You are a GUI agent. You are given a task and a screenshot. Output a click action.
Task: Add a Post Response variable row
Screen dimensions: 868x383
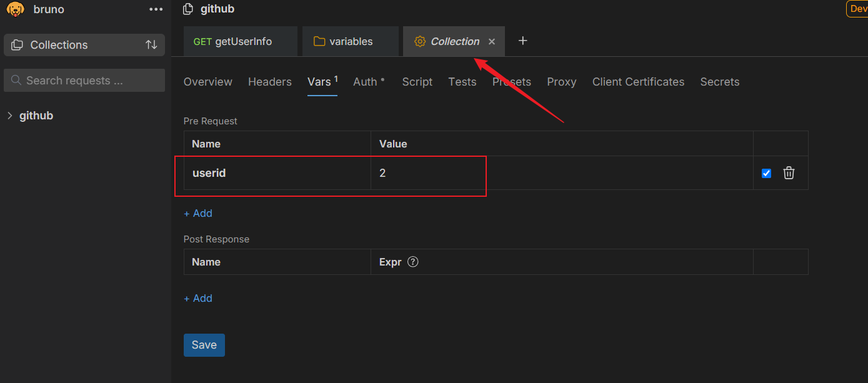[198, 298]
